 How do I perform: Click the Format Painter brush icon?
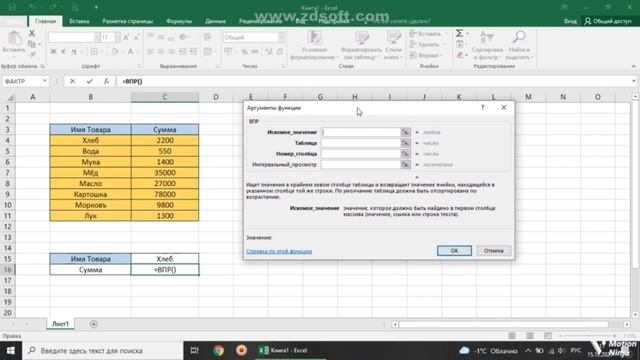(32, 54)
